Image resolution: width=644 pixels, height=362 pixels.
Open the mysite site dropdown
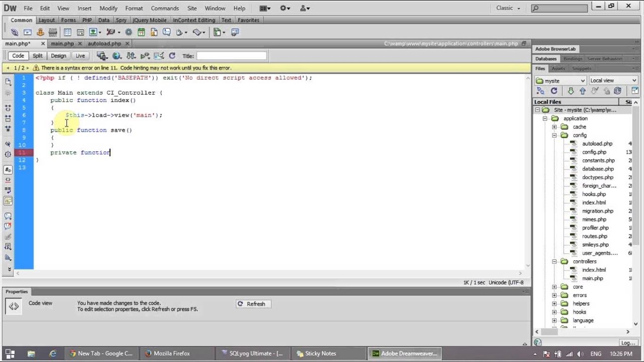click(560, 80)
